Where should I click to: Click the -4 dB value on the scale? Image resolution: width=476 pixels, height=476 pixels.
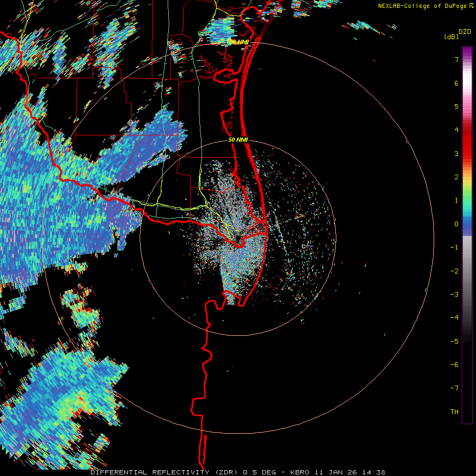(x=454, y=318)
